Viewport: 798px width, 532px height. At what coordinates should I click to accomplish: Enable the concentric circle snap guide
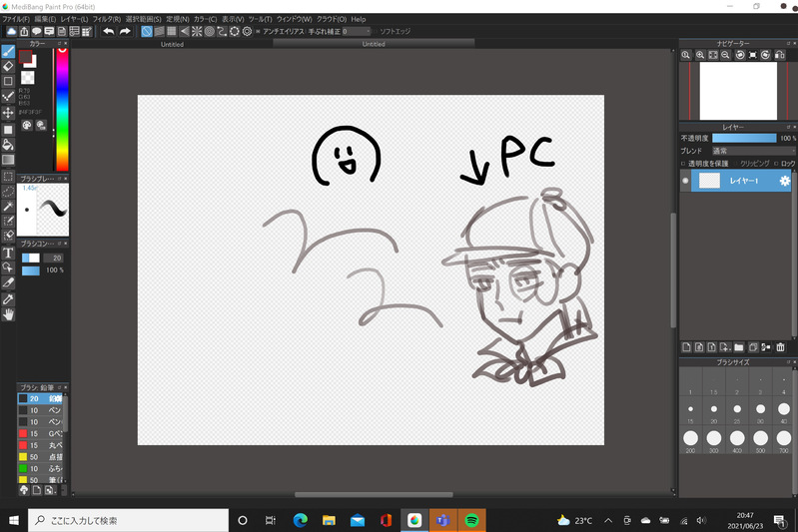209,32
